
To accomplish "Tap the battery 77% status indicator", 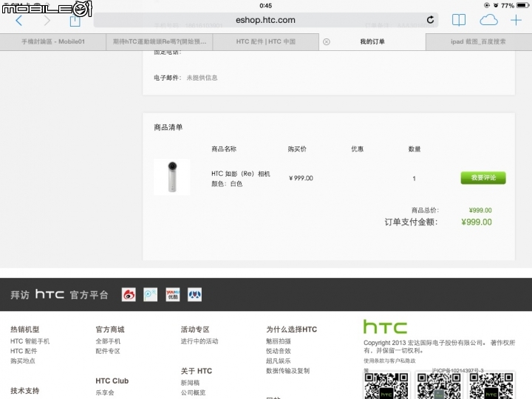I will pyautogui.click(x=515, y=5).
